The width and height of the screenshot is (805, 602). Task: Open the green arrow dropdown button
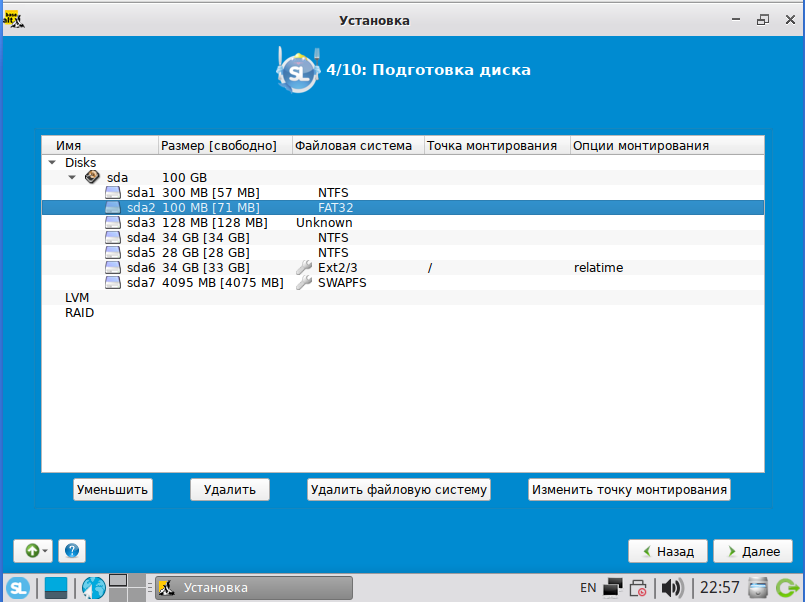click(x=33, y=551)
